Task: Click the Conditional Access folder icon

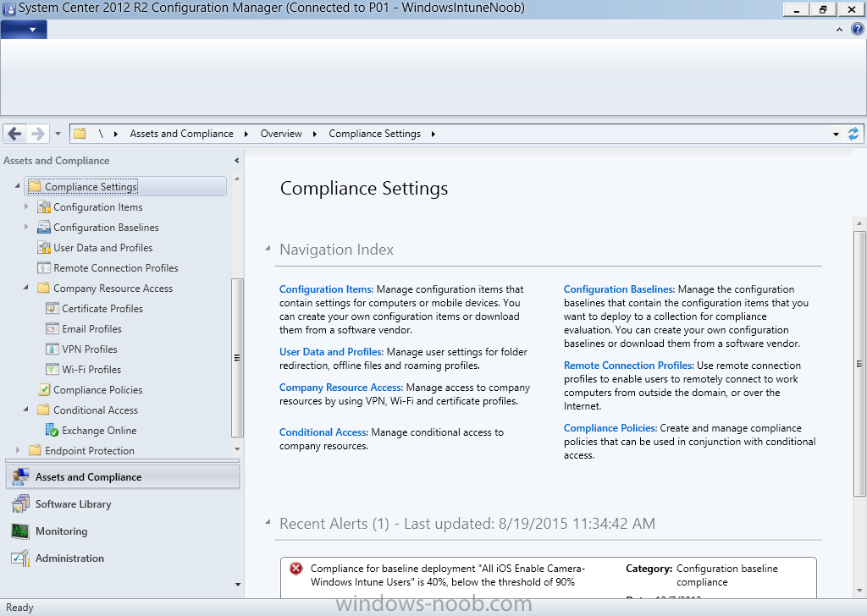Action: click(x=43, y=410)
